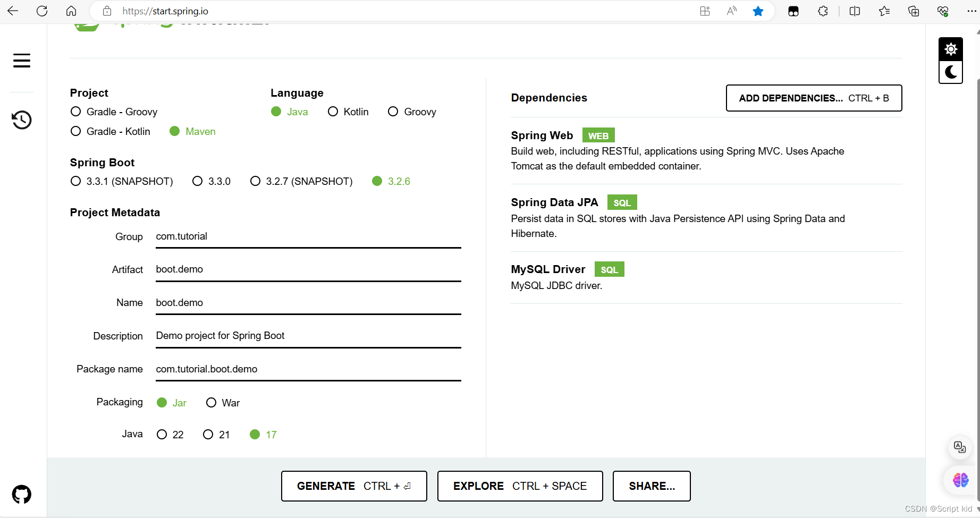
Task: Choose Java as the language
Action: tap(289, 112)
